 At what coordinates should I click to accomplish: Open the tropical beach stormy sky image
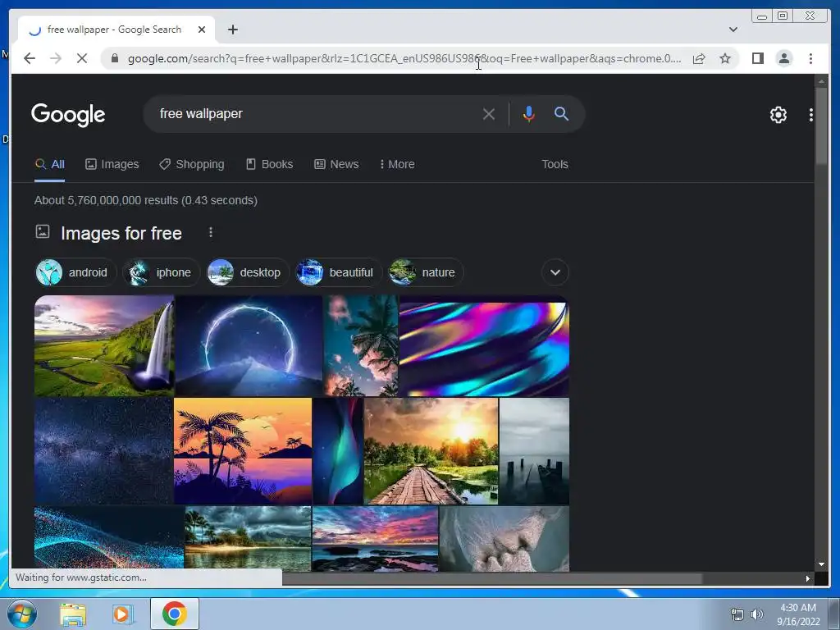(x=248, y=538)
